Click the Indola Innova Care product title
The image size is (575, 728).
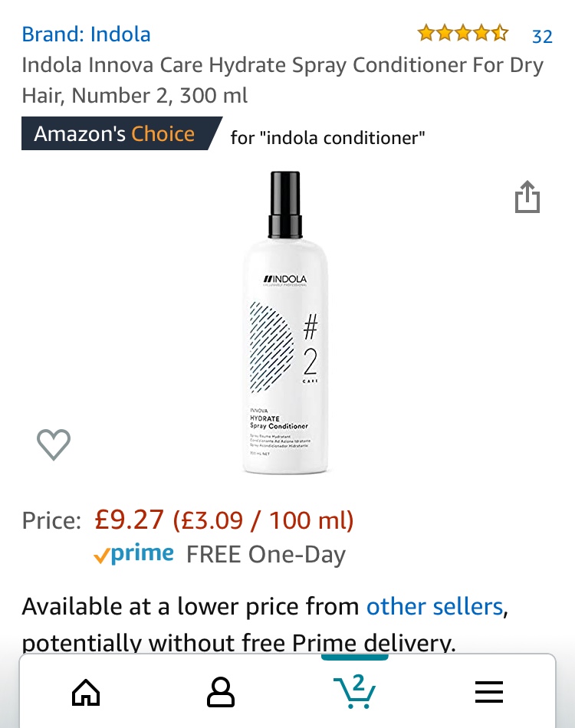(x=282, y=80)
